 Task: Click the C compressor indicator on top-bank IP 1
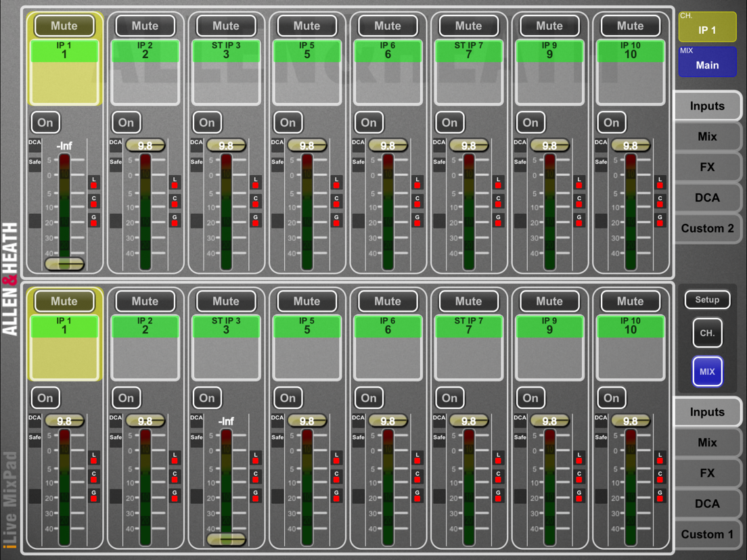[x=94, y=201]
